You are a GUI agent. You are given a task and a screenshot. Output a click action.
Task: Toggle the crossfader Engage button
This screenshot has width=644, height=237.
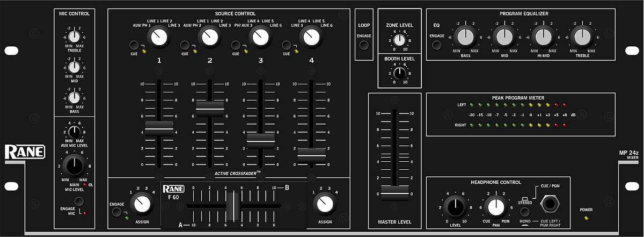(116, 212)
